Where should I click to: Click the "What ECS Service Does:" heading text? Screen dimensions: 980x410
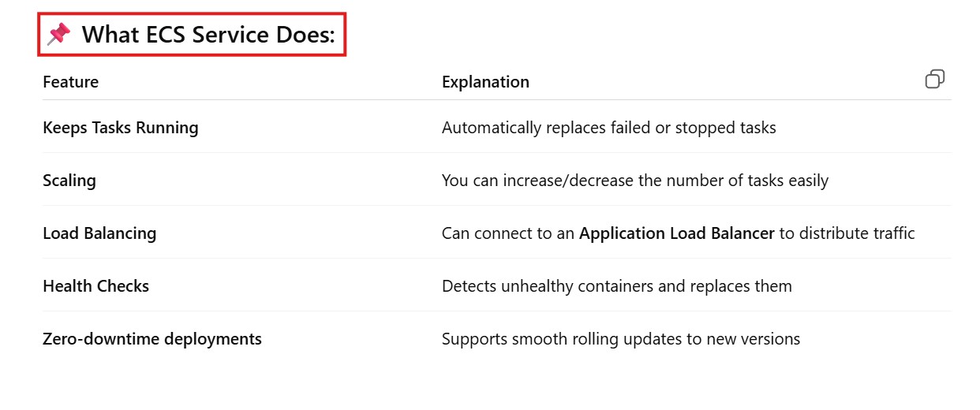point(208,35)
